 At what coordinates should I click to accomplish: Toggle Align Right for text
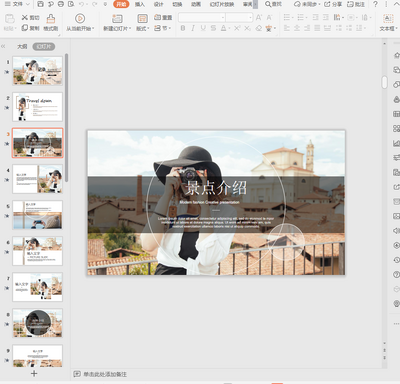pos(307,28)
